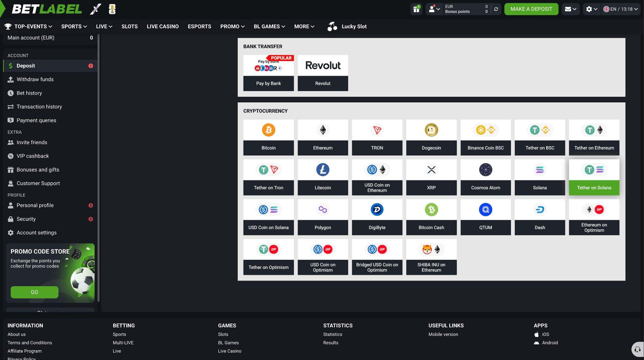This screenshot has width=644, height=360.
Task: Open Terms and Conditions link
Action: click(30, 343)
